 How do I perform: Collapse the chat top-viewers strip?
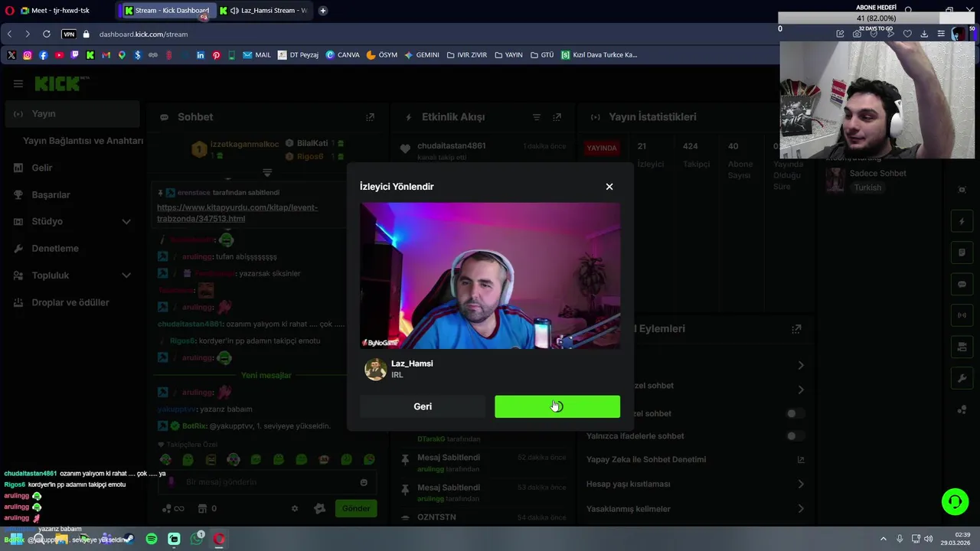(x=267, y=173)
